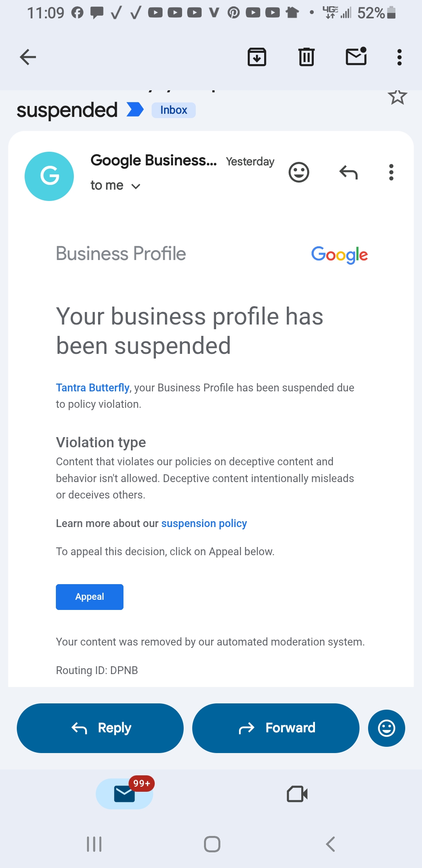
Task: Open the message three-dot options menu
Action: (x=391, y=172)
